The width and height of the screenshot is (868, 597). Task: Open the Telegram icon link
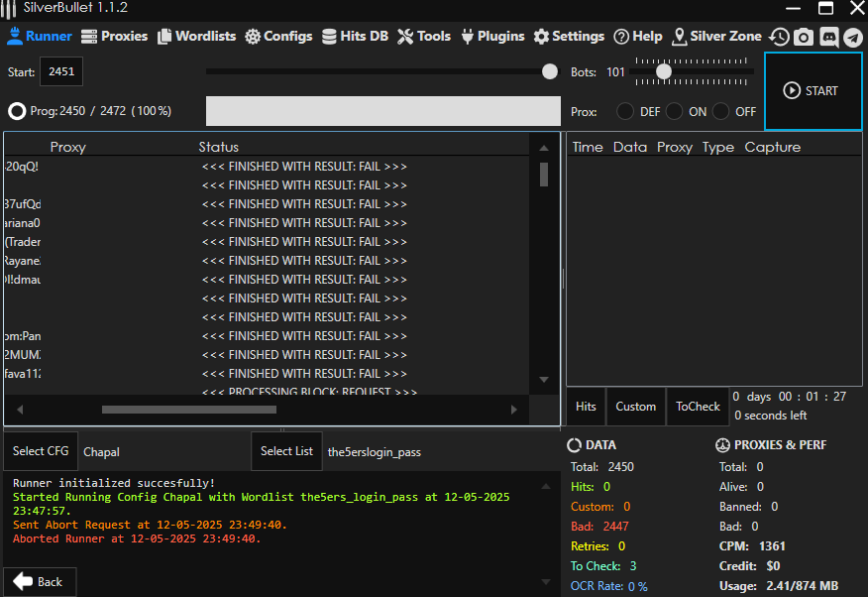[x=853, y=37]
